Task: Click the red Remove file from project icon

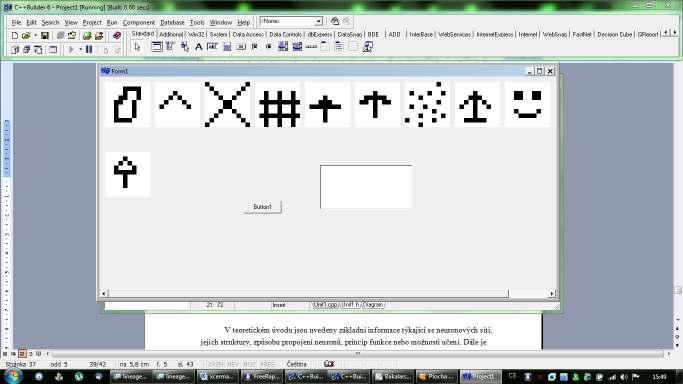Action: point(116,36)
